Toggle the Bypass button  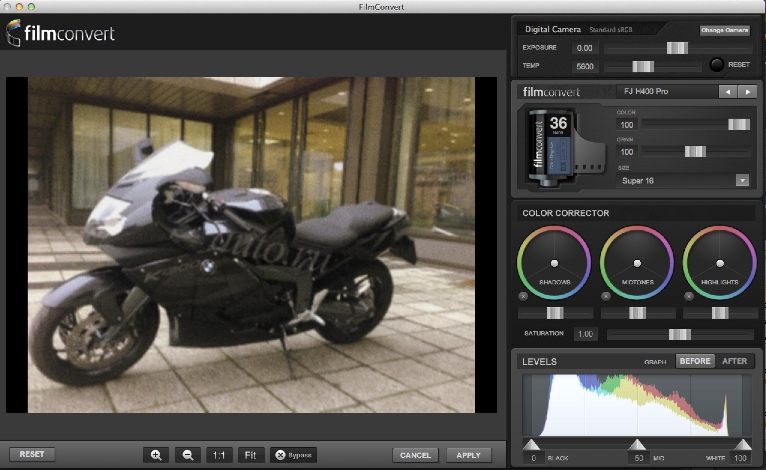coord(293,455)
